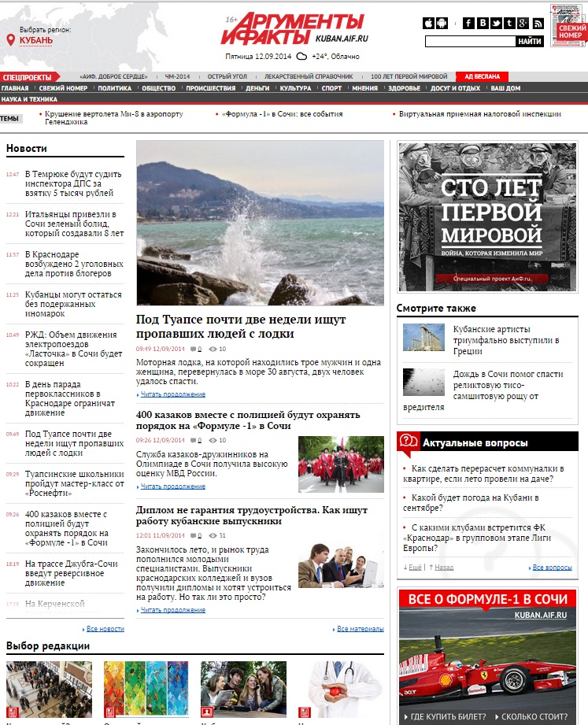
Task: Show more questions with Ещё
Action: coord(415,568)
